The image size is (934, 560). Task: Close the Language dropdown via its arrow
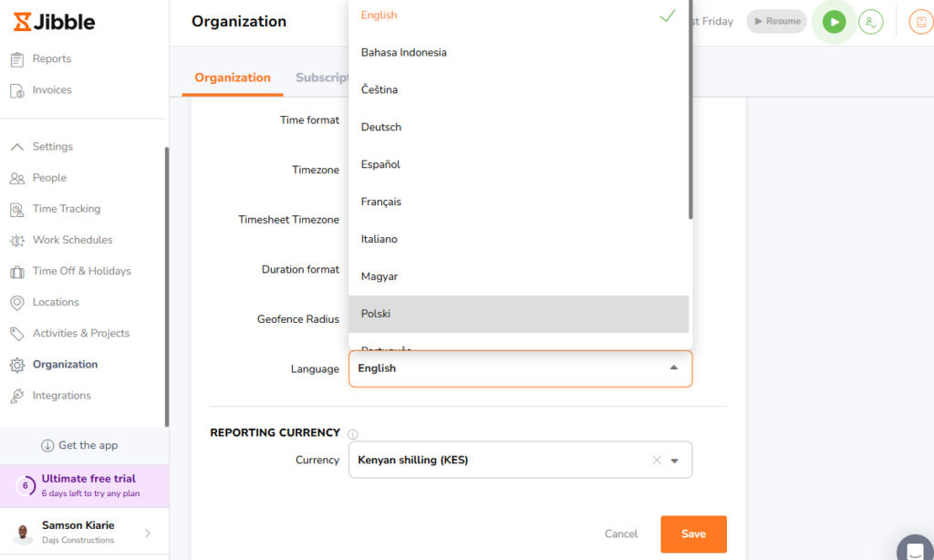[x=674, y=368]
